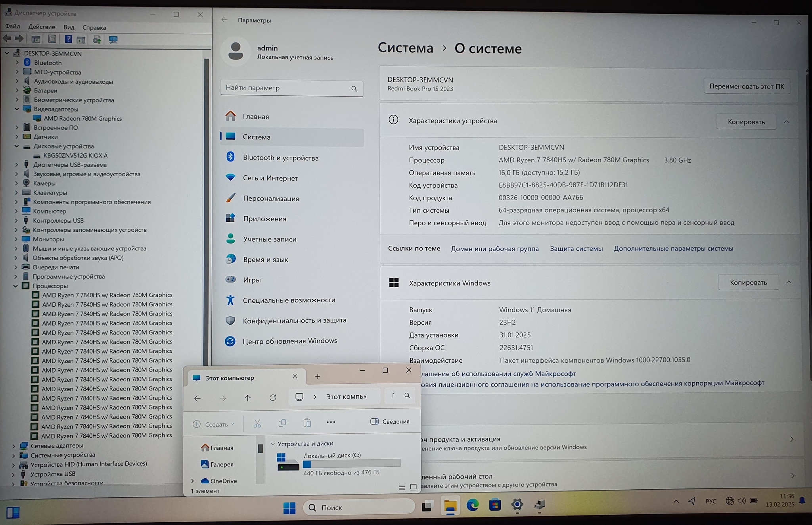Screen dimensions: 812x525
Task: Click Переименовать этот ПК button
Action: coord(746,86)
